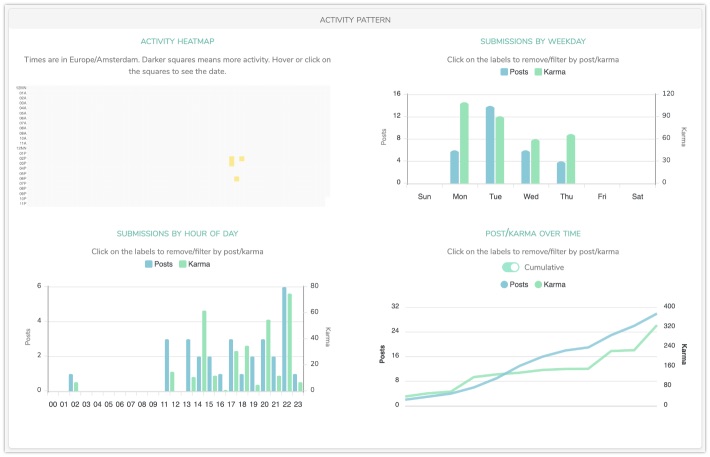Filter Posts in Submissions by Weekday legend
Viewport: 710px width, 457px height.
[514, 72]
